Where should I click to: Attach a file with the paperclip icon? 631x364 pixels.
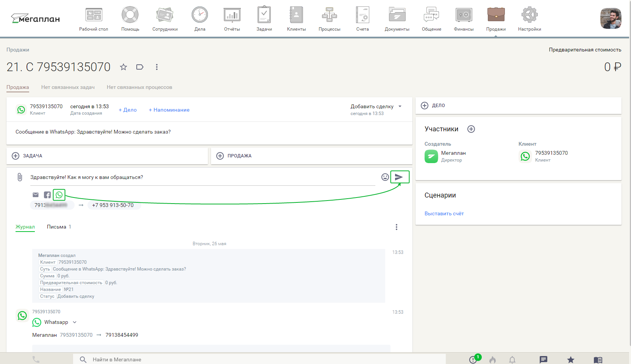click(20, 177)
